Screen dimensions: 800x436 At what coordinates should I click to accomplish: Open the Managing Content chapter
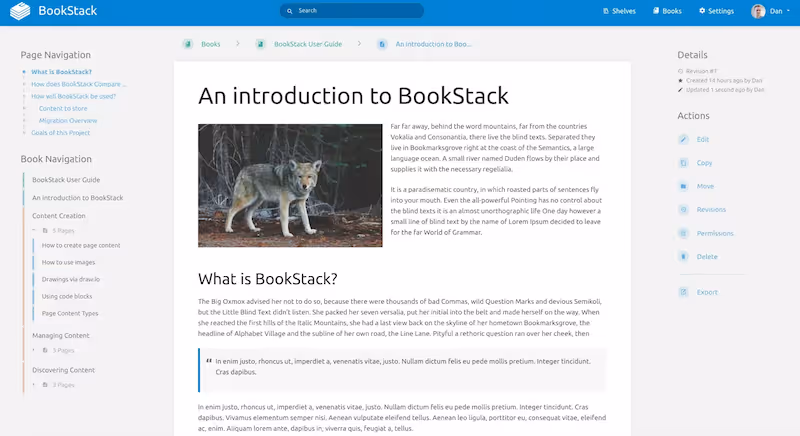pos(61,336)
